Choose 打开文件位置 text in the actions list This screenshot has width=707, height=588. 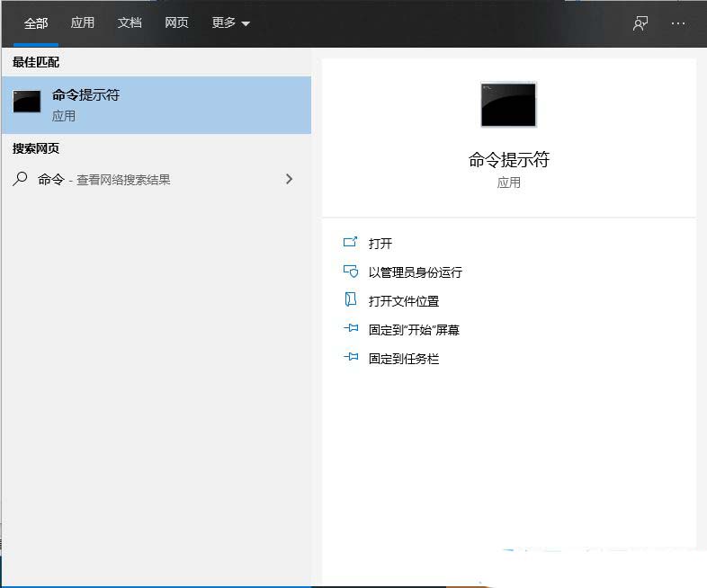pos(403,301)
